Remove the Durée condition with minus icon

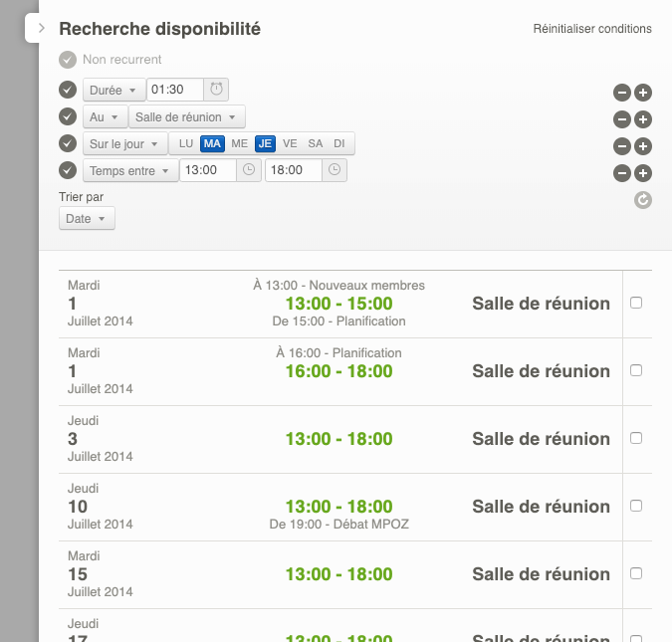click(x=621, y=93)
